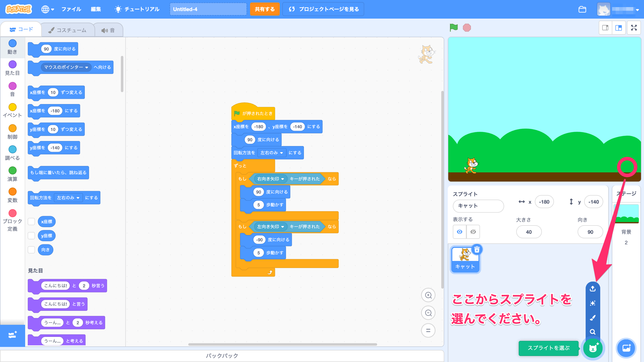The image size is (644, 362).
Task: Zoom in the code workspace
Action: click(x=428, y=295)
